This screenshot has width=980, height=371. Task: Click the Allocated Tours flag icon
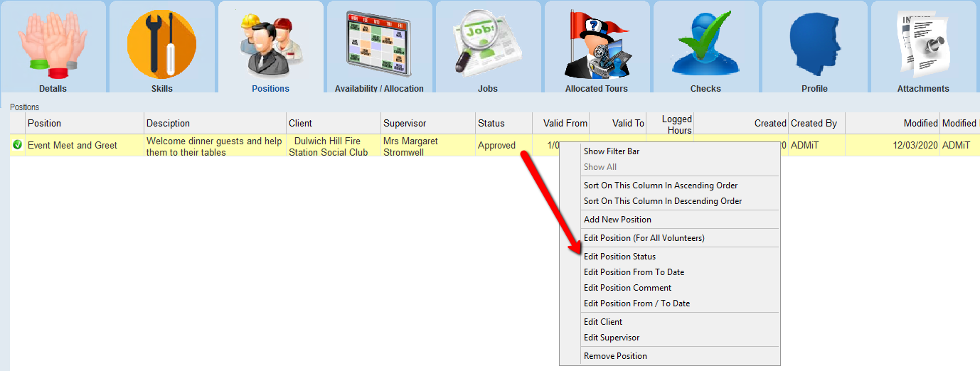click(597, 44)
